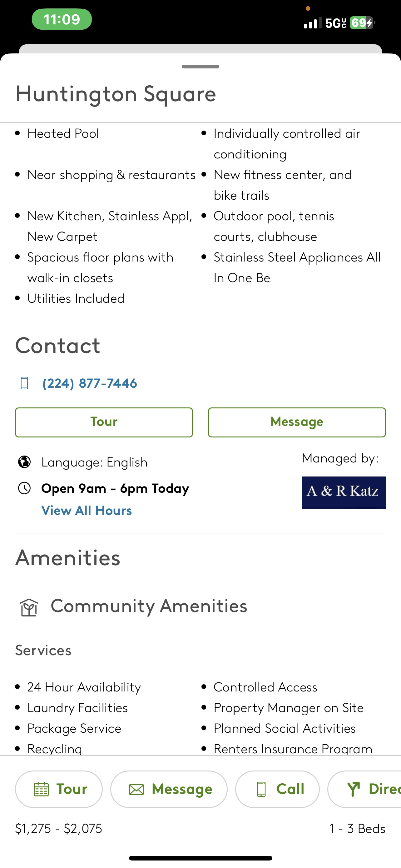The image size is (401, 868).
Task: Tap the Community Amenities building icon
Action: click(29, 607)
